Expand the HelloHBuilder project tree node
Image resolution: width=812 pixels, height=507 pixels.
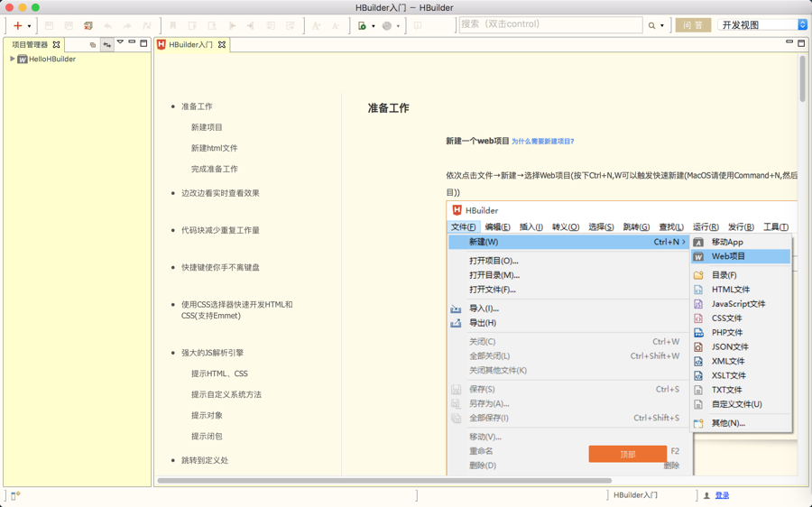13,59
